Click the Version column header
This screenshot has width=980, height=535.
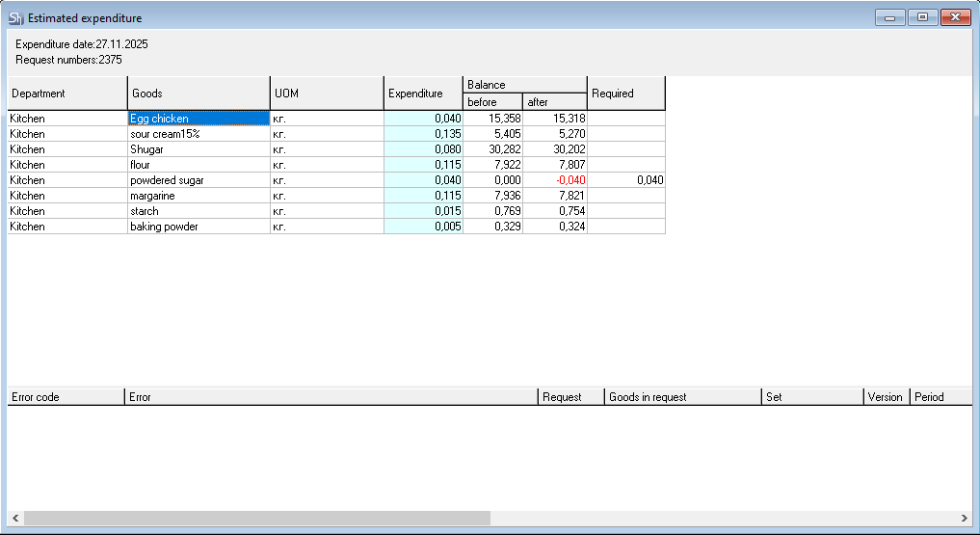point(886,397)
